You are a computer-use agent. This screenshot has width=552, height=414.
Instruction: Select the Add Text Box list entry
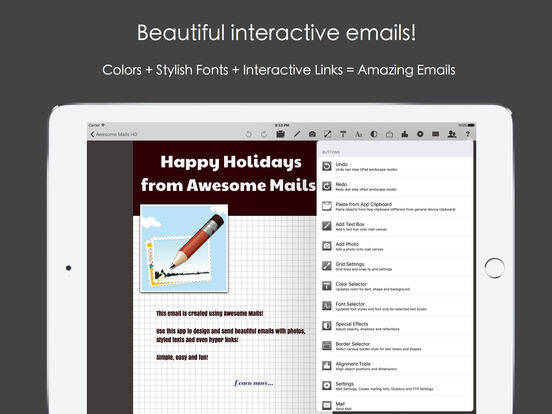coord(395,226)
